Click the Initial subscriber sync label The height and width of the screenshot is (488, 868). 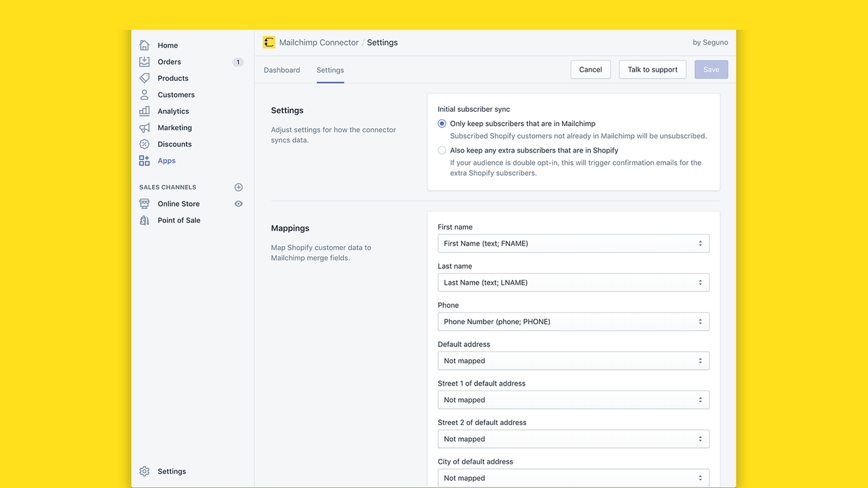coord(474,109)
